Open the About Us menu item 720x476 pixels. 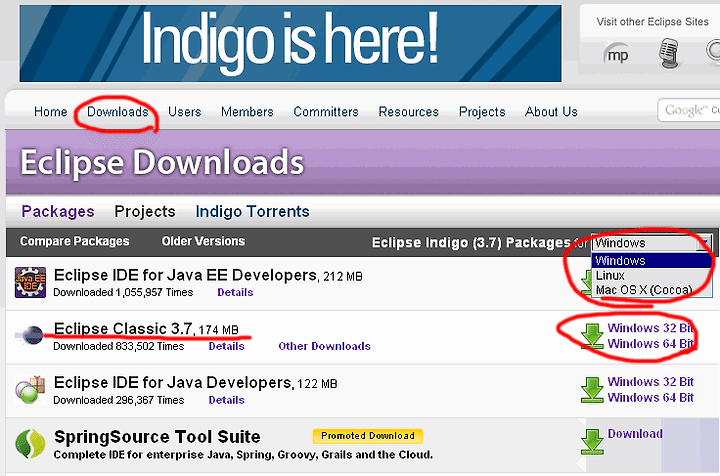(x=551, y=112)
